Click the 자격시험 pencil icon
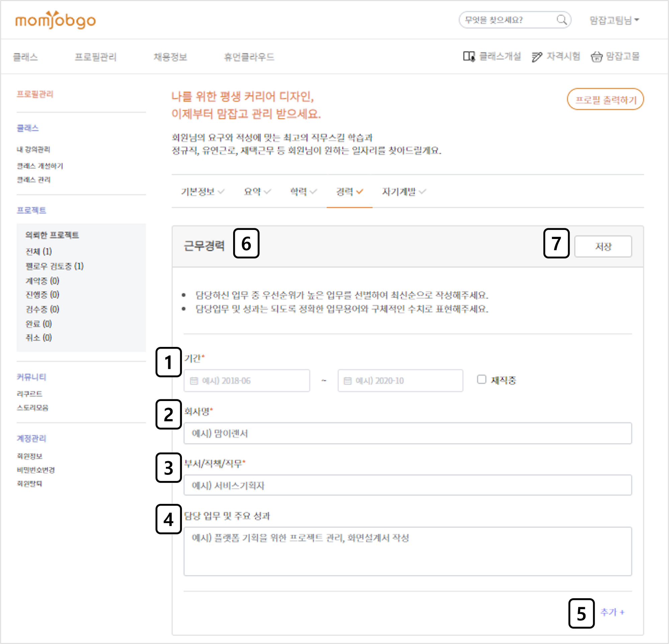669x644 pixels. [537, 56]
